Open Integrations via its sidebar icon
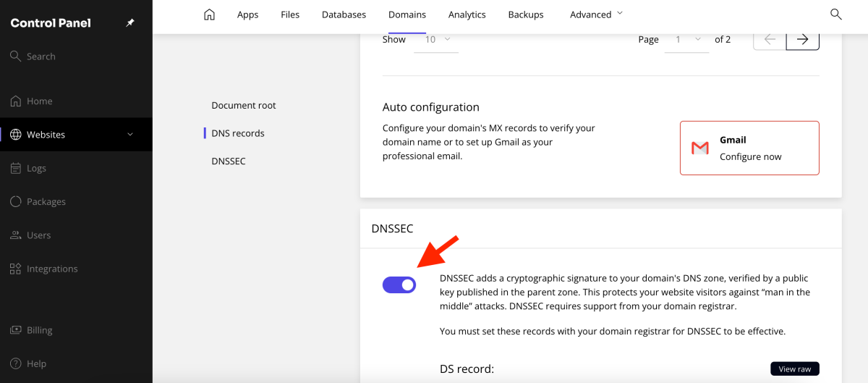 pos(15,269)
